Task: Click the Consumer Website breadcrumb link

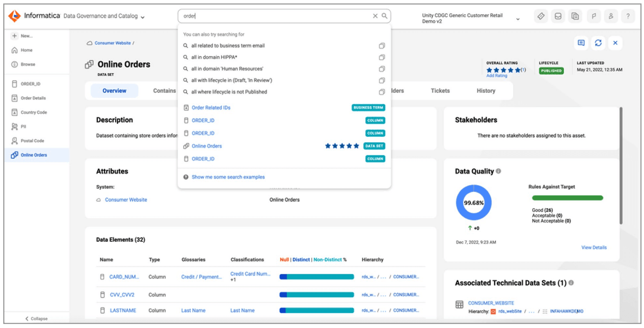Action: point(113,43)
